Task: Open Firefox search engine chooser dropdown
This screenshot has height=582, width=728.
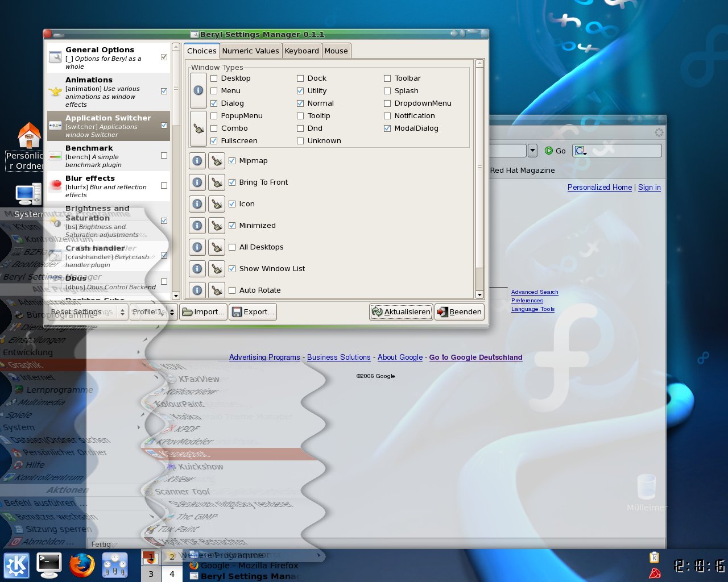Action: point(581,151)
